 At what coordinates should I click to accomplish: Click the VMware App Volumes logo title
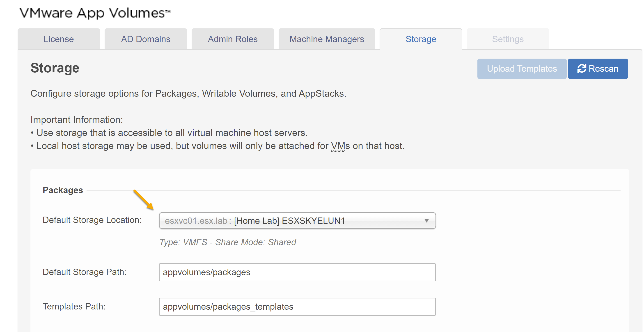[95, 13]
